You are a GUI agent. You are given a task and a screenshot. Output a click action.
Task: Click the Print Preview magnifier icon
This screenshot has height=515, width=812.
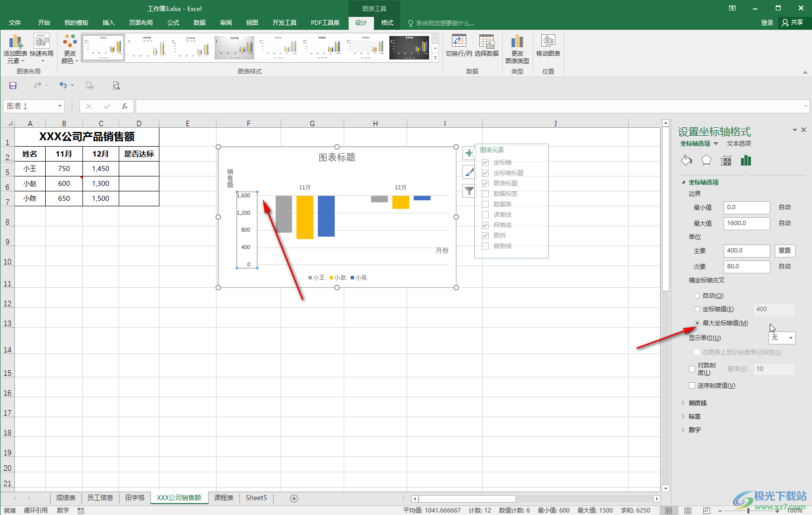116,86
